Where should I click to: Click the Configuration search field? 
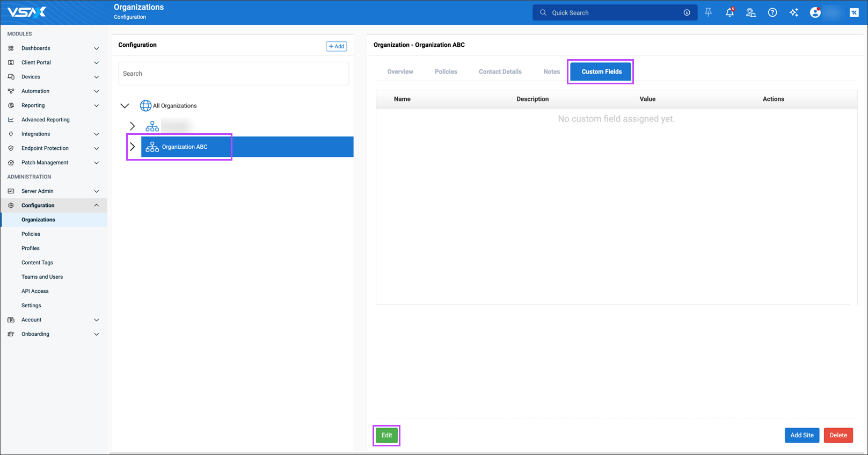tap(234, 74)
